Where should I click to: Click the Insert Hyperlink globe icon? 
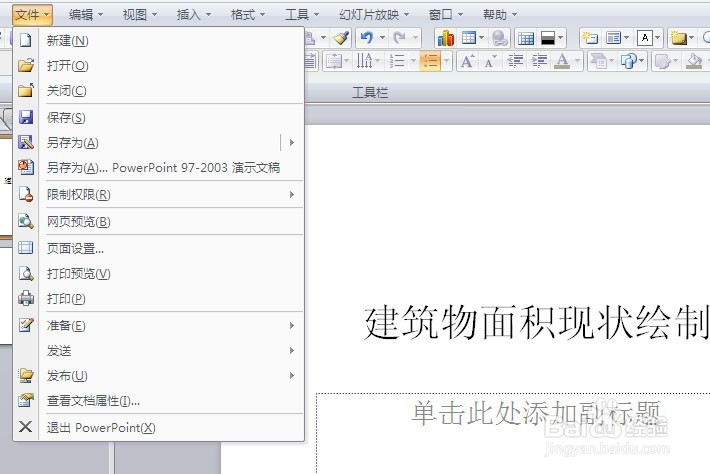coord(500,38)
